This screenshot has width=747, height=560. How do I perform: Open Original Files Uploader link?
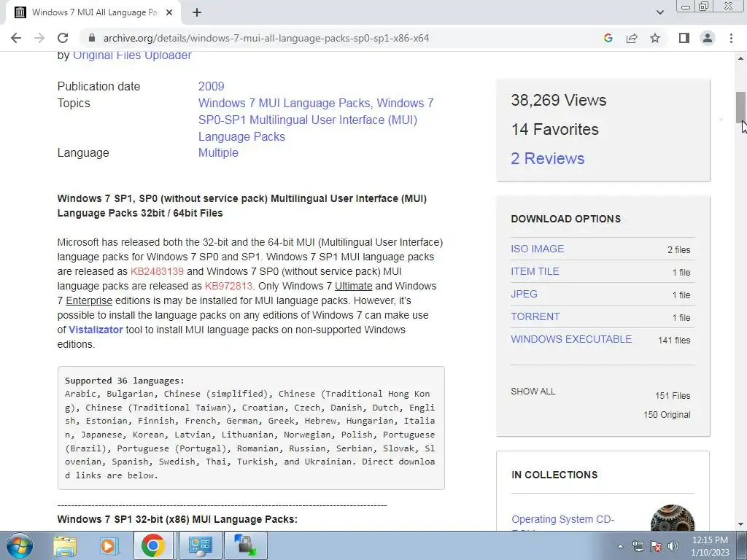coord(132,55)
